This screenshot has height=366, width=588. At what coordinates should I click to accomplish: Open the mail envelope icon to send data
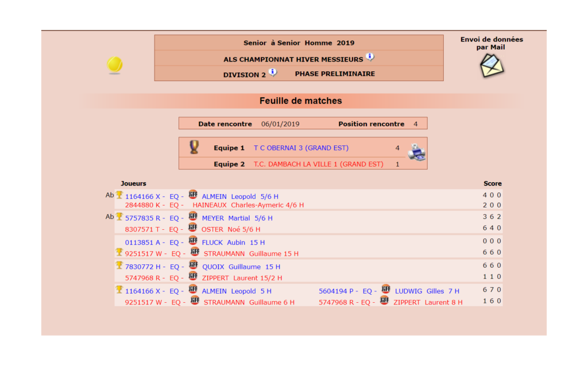(x=492, y=66)
